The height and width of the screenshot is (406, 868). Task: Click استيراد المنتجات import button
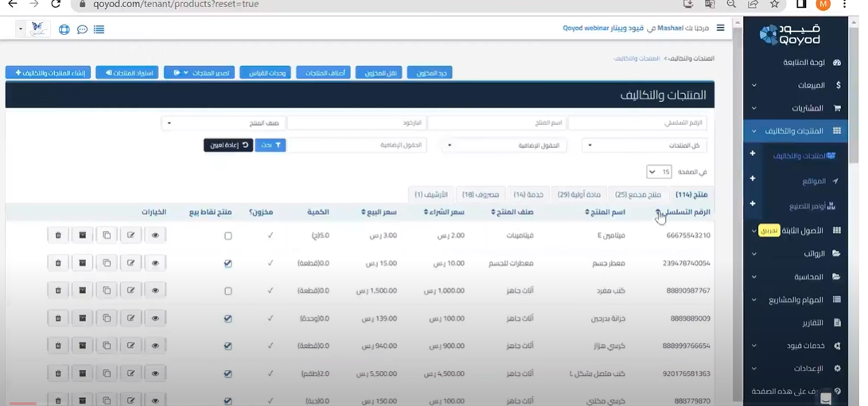(x=127, y=72)
